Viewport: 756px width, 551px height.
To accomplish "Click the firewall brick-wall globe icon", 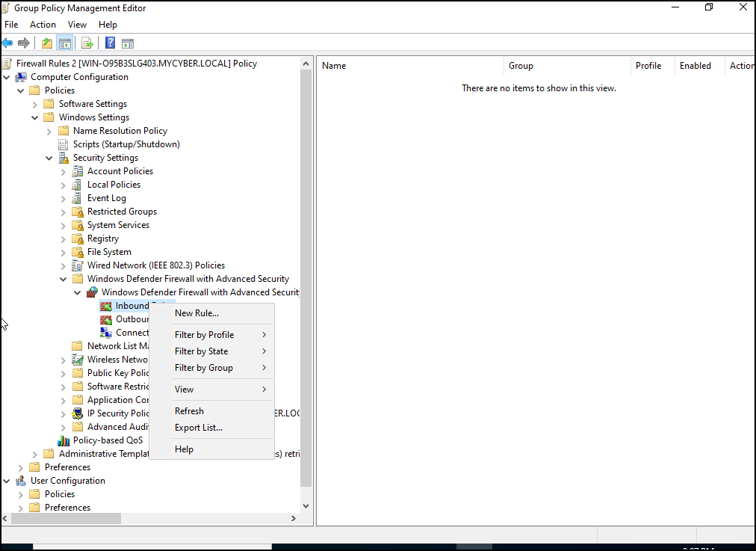I will point(92,292).
